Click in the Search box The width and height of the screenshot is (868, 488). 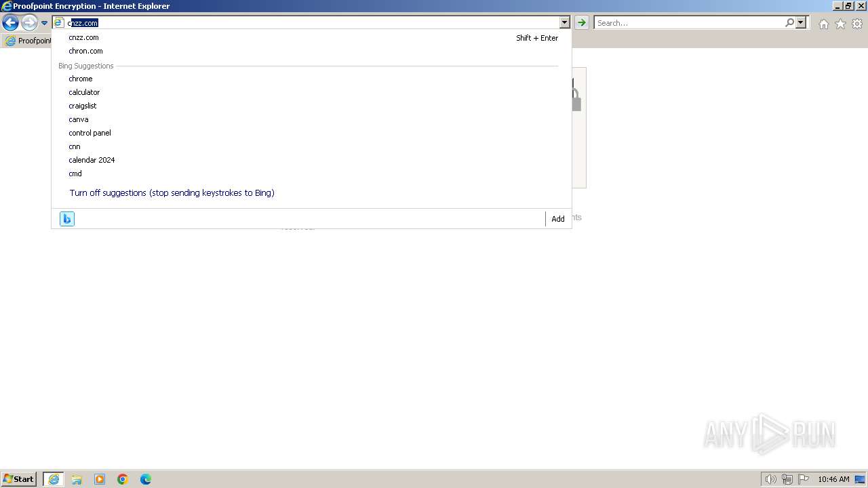(x=689, y=23)
